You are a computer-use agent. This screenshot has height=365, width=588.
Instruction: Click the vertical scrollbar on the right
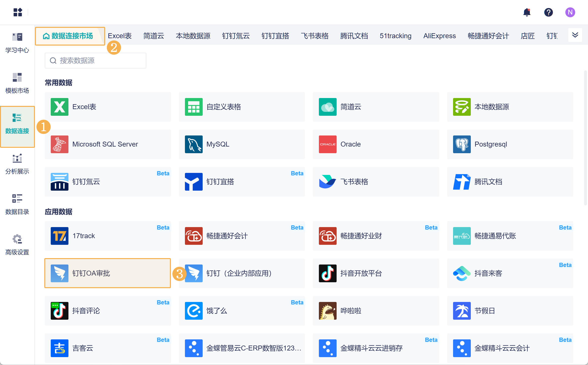click(x=585, y=138)
